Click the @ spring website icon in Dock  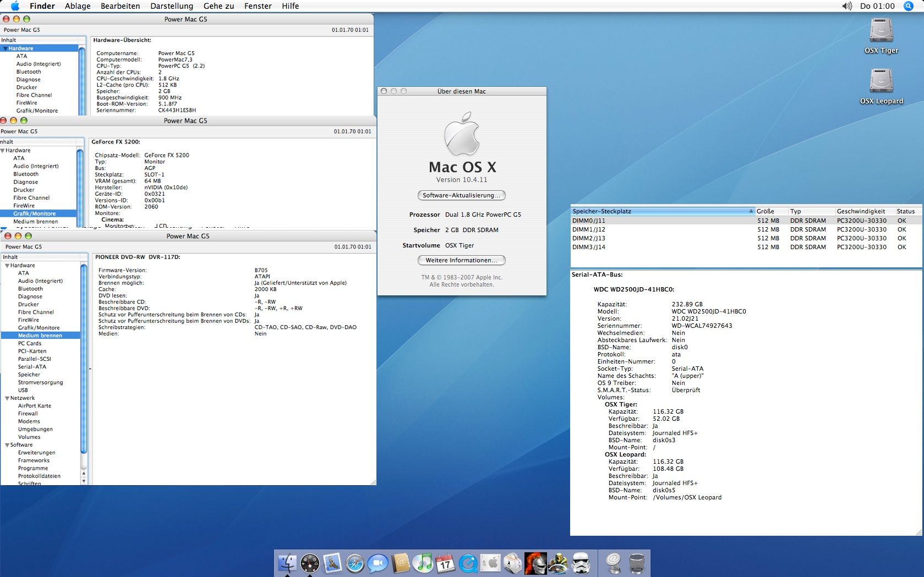613,563
